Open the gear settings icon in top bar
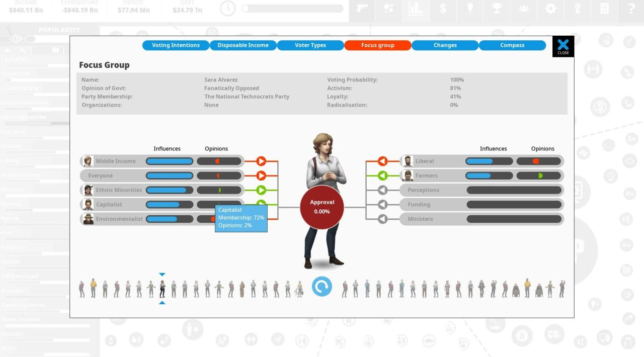644x357 pixels. pyautogui.click(x=551, y=9)
